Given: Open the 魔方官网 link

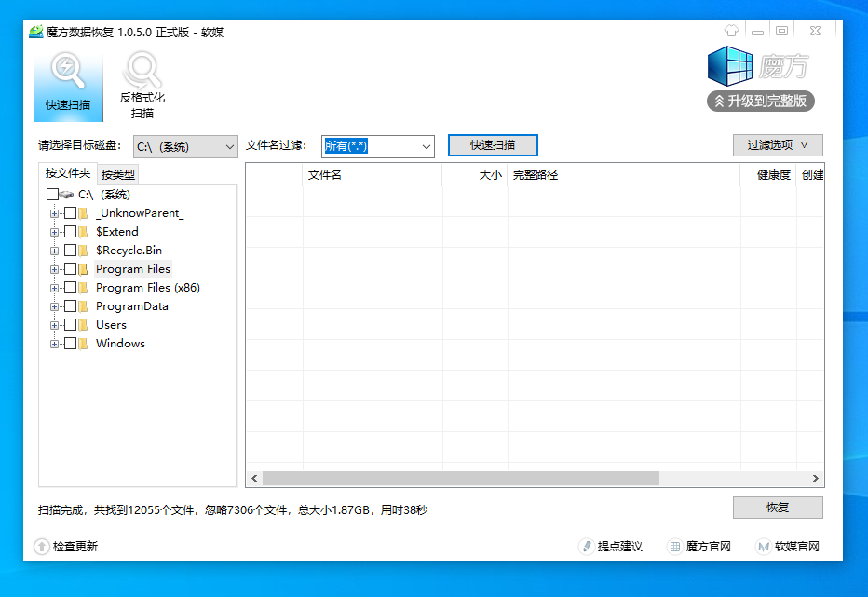Looking at the screenshot, I should click(x=709, y=547).
